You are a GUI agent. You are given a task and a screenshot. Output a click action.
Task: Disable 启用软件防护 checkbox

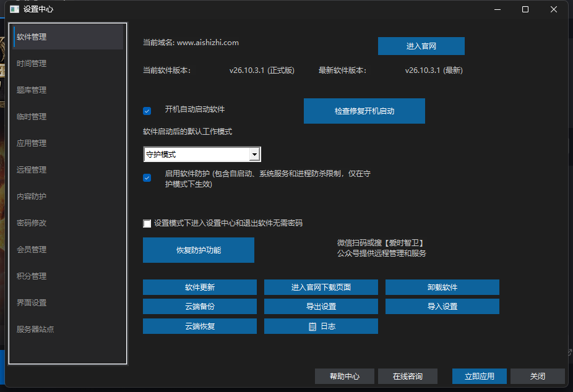(x=147, y=177)
